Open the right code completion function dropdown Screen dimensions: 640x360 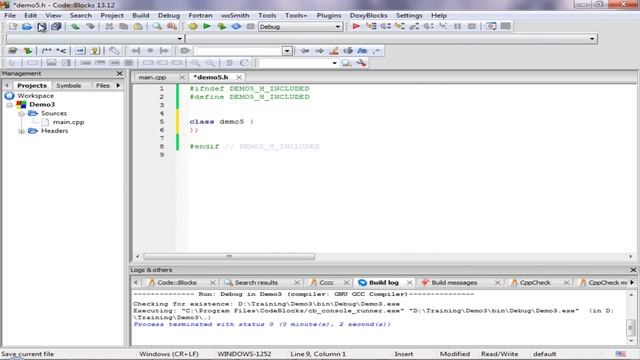[x=592, y=39]
